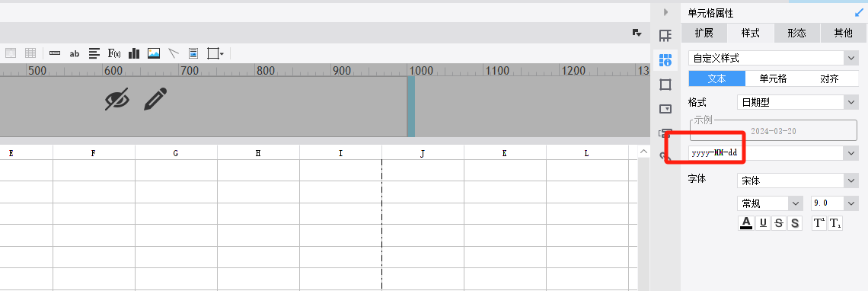Insert a chart using the bar chart icon
The image size is (868, 291).
(134, 53)
